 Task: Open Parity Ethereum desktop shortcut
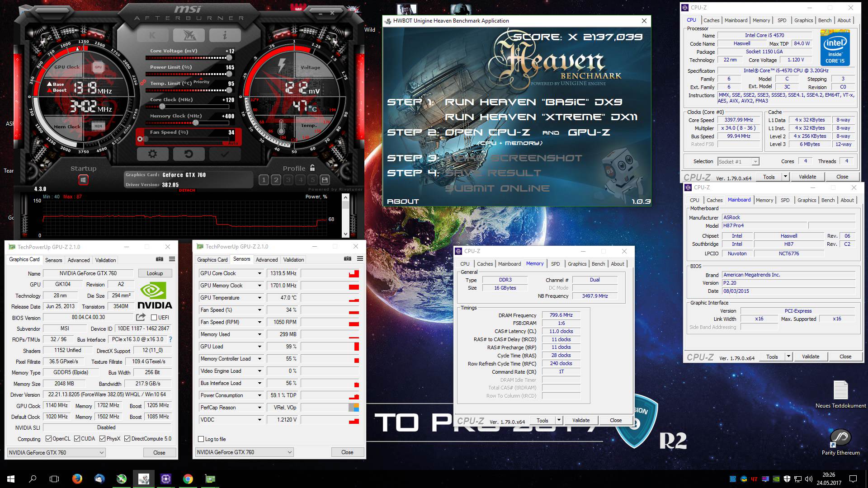pos(840,442)
